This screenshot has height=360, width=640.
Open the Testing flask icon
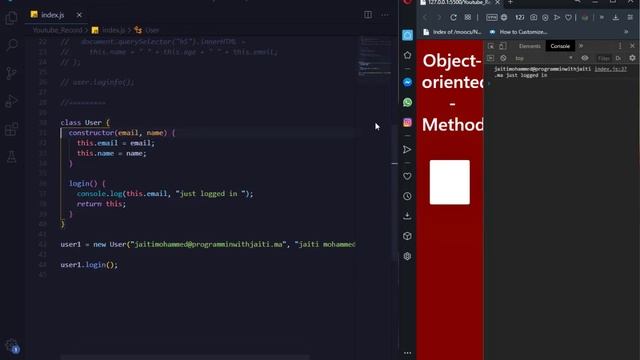(11, 157)
